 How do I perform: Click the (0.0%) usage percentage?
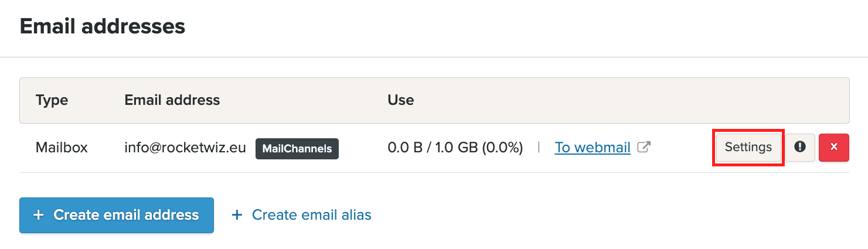coord(502,148)
